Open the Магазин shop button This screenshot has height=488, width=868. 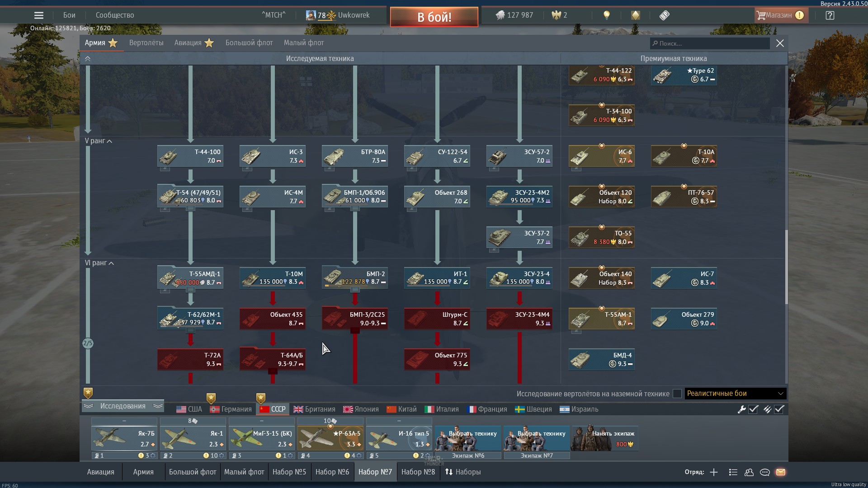[x=780, y=15]
